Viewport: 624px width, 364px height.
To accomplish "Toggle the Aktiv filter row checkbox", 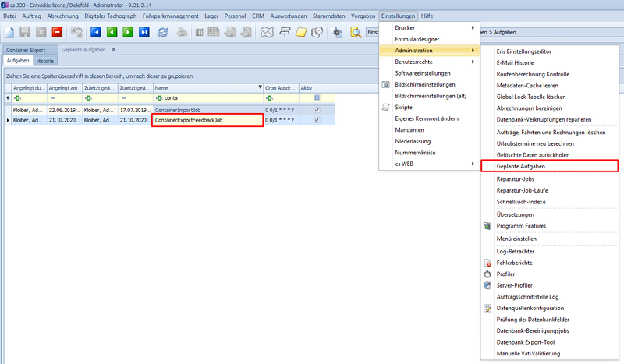I will [317, 98].
